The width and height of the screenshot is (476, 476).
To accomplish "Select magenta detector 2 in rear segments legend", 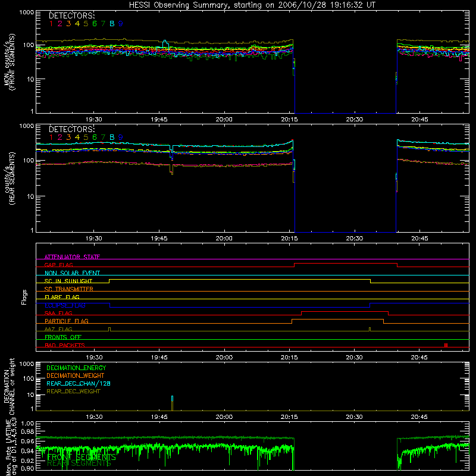I will [x=60, y=137].
